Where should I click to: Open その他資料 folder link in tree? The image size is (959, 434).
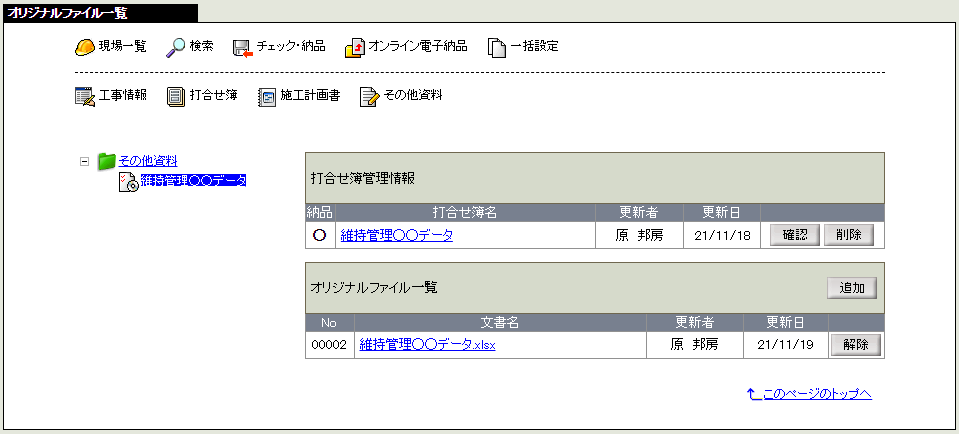(x=148, y=161)
